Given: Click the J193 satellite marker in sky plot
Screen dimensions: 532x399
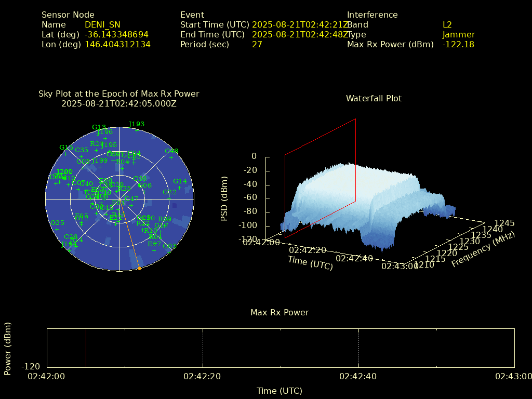Looking at the screenshot, I should [137, 129].
